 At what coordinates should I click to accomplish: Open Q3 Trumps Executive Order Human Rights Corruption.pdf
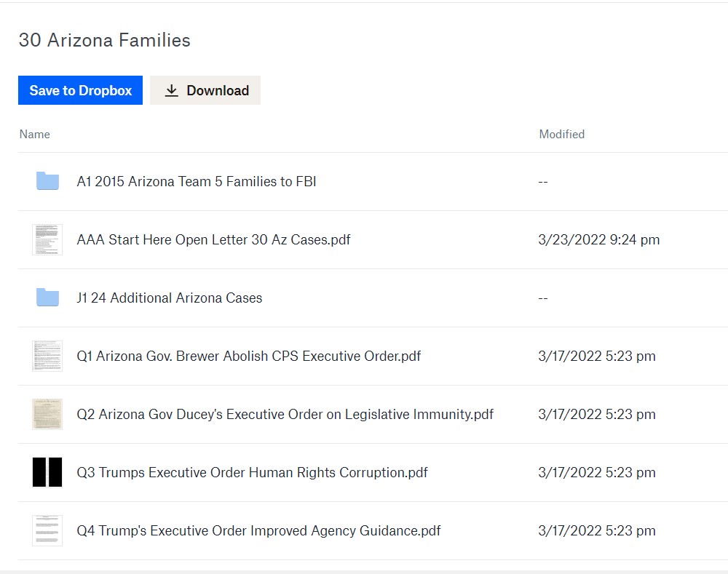252,472
